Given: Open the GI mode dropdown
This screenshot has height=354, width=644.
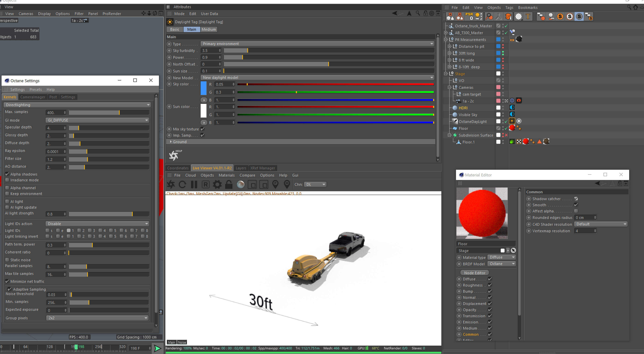Looking at the screenshot, I should point(97,120).
